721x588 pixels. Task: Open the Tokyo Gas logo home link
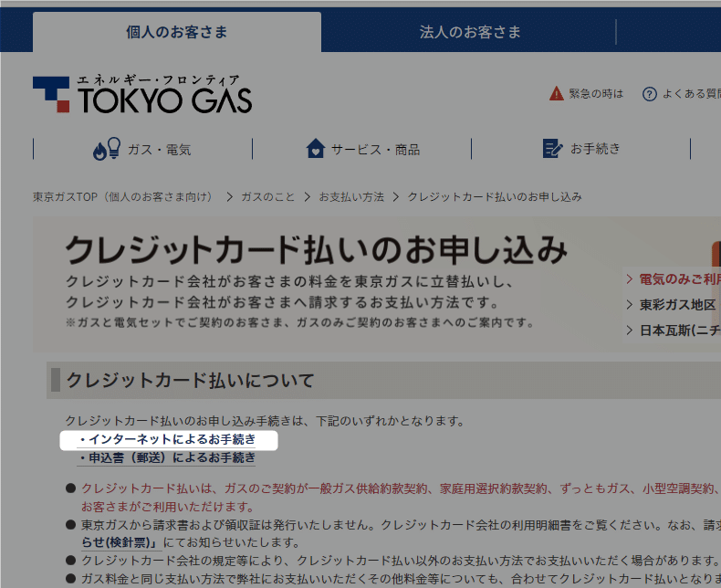(x=142, y=94)
